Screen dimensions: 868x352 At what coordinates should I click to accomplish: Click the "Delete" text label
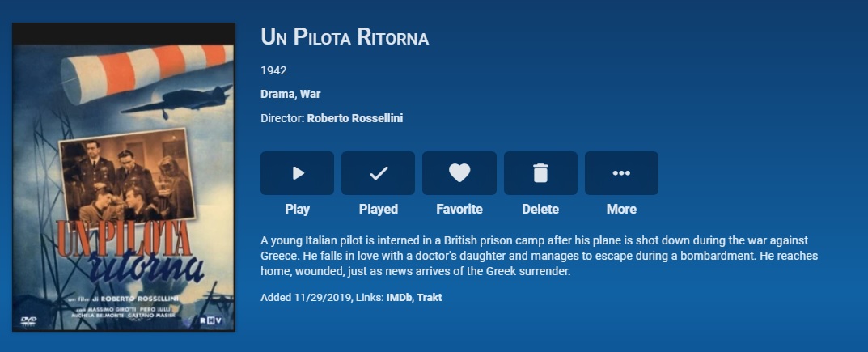click(x=540, y=209)
